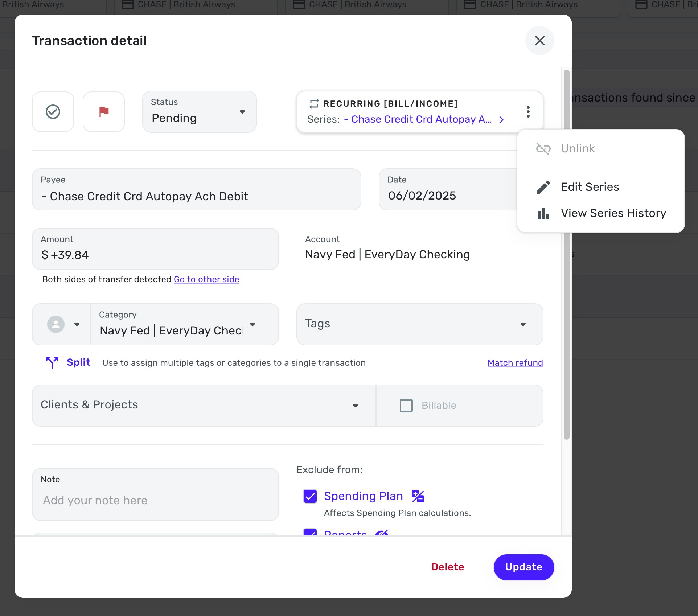Click the recurring arrows icon
This screenshot has width=698, height=616.
tap(314, 104)
